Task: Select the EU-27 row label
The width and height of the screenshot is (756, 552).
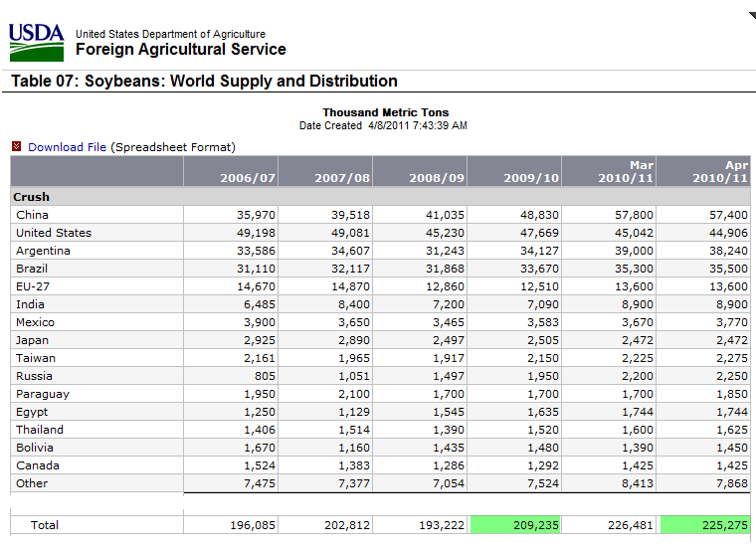Action: click(33, 286)
